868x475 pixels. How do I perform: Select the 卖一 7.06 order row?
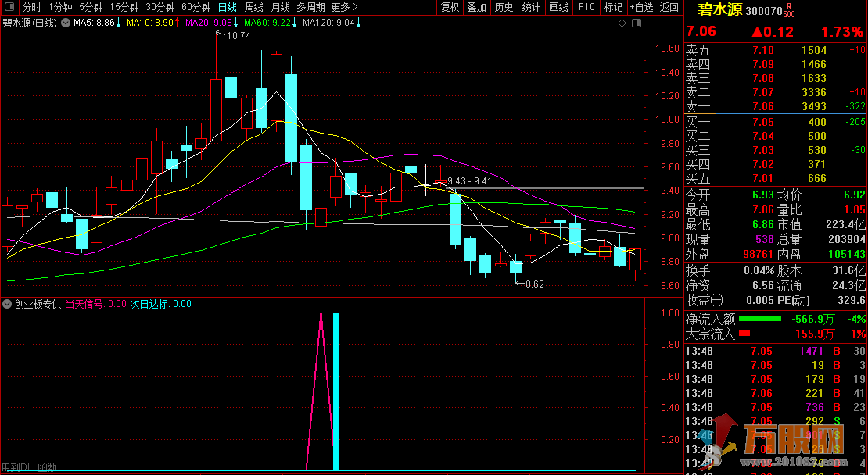pos(776,107)
